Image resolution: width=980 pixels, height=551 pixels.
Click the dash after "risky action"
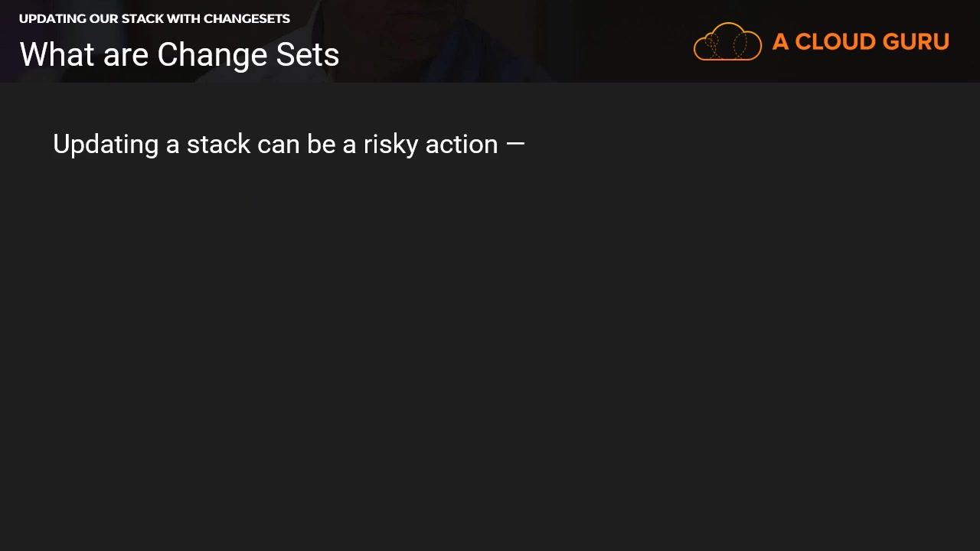515,144
